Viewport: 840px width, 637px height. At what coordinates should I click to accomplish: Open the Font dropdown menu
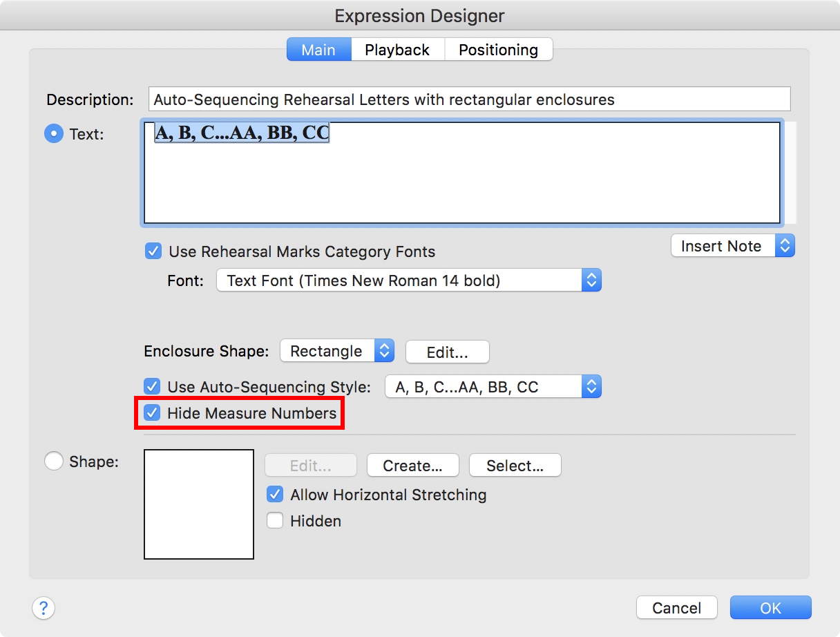pyautogui.click(x=408, y=281)
